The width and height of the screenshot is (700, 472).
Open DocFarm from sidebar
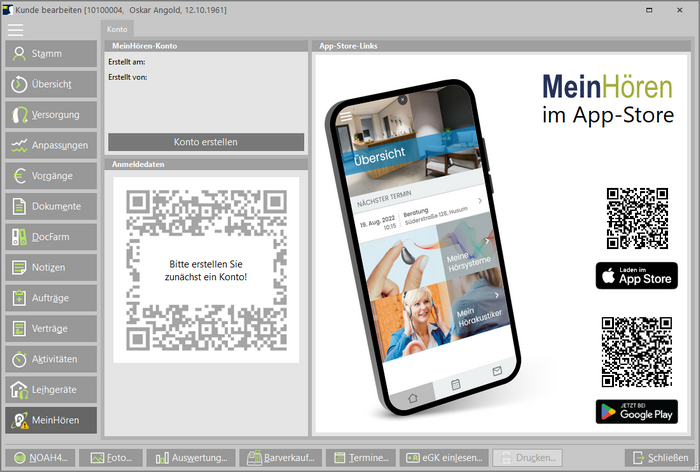click(51, 237)
